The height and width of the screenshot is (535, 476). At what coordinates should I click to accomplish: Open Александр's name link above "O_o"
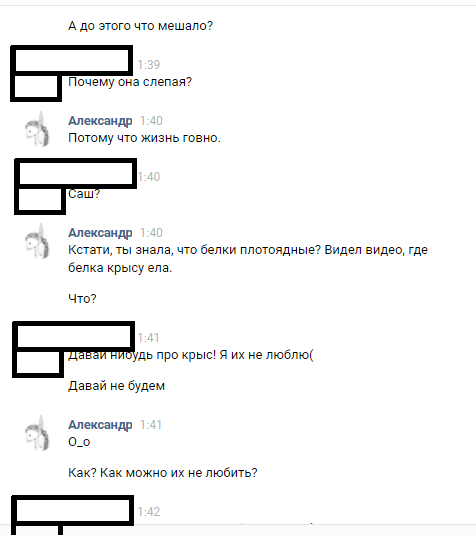coord(100,425)
